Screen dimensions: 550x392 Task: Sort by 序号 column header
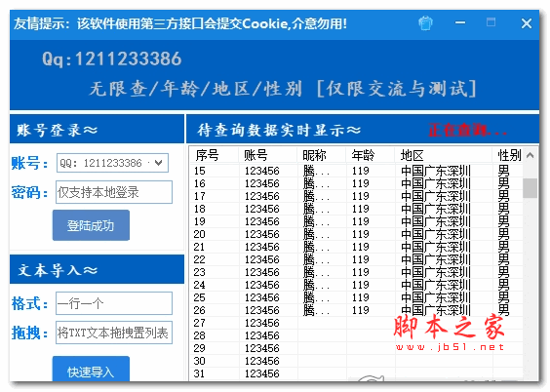pyautogui.click(x=215, y=155)
